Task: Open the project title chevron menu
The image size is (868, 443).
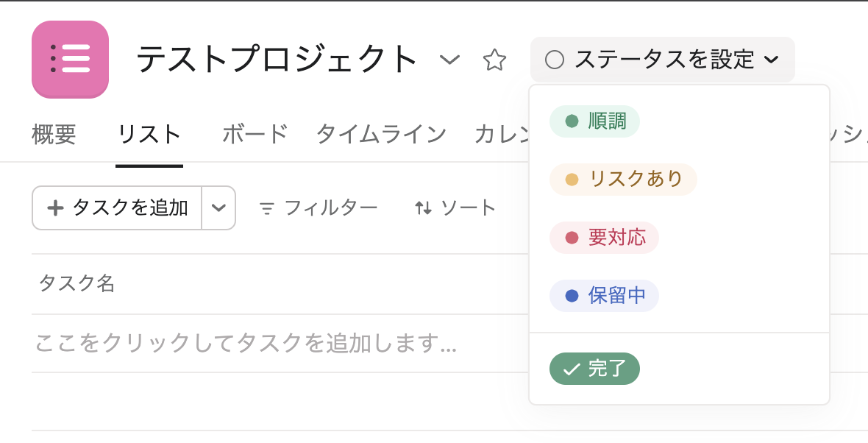Action: tap(449, 60)
